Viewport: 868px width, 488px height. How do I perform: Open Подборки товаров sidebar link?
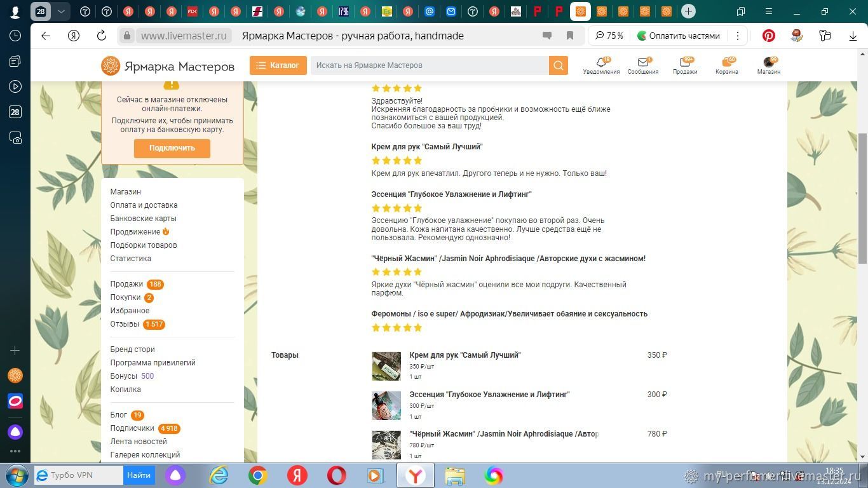click(144, 245)
